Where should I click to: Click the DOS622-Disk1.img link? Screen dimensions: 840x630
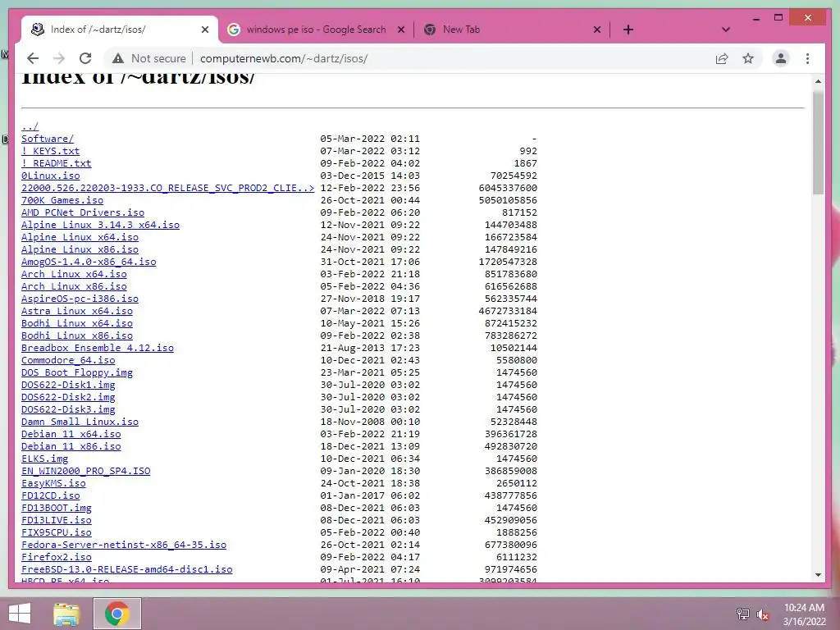point(68,386)
